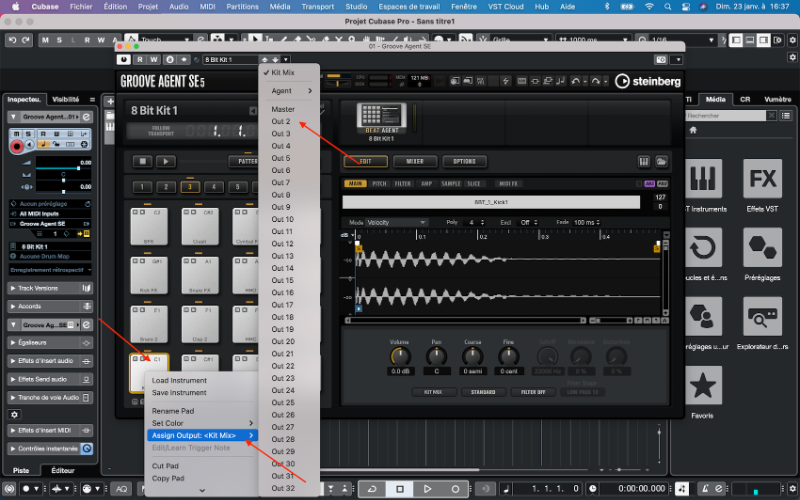Toggle the M mute button in Cubase toolbar
Image resolution: width=800 pixels, height=500 pixels.
click(x=45, y=40)
